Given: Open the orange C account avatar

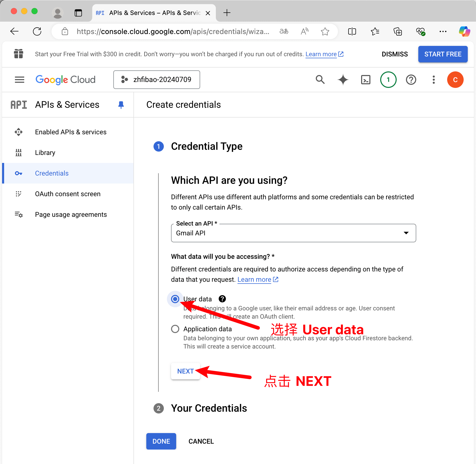Looking at the screenshot, I should coord(455,80).
